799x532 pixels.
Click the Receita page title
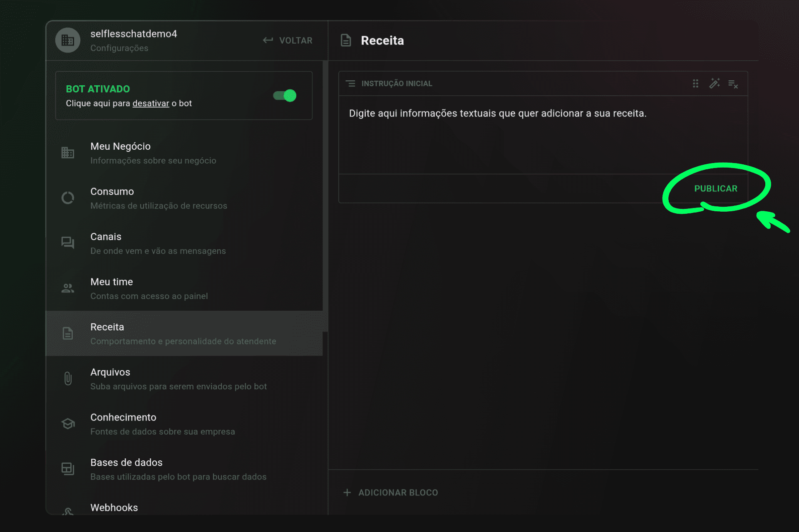pos(382,40)
